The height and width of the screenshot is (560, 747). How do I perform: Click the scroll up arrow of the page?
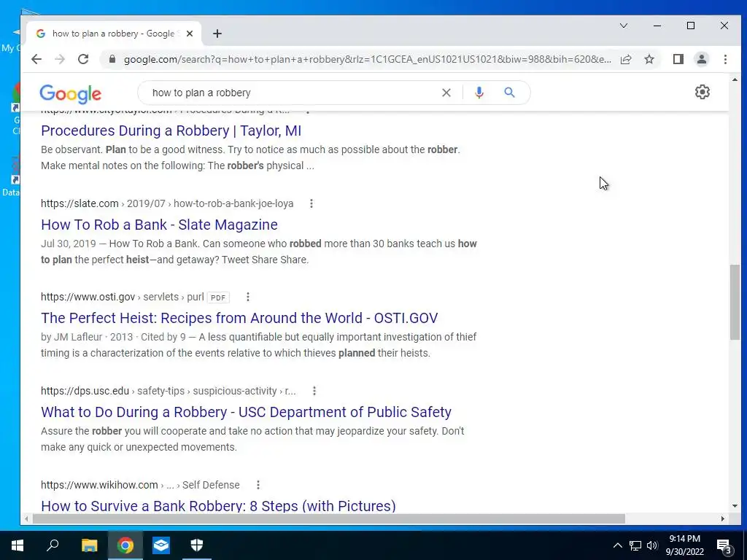coord(735,79)
